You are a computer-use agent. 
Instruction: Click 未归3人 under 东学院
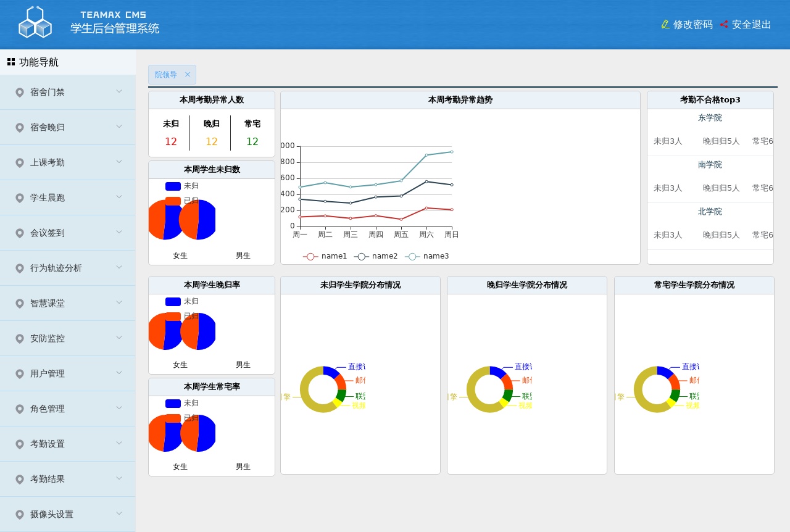click(x=668, y=141)
